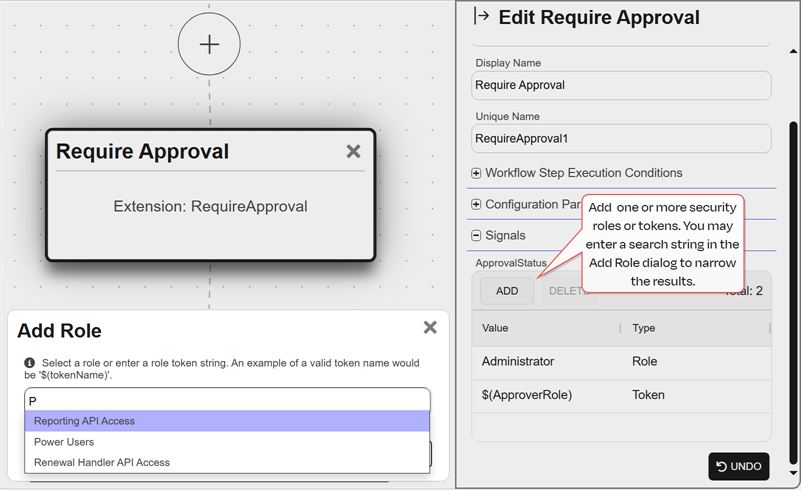Click into the Display Name field

pos(620,85)
